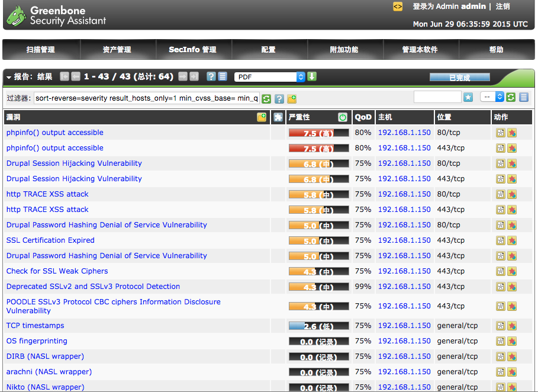Open arachni (NASL wrapper) result
538x392 pixels.
click(49, 372)
